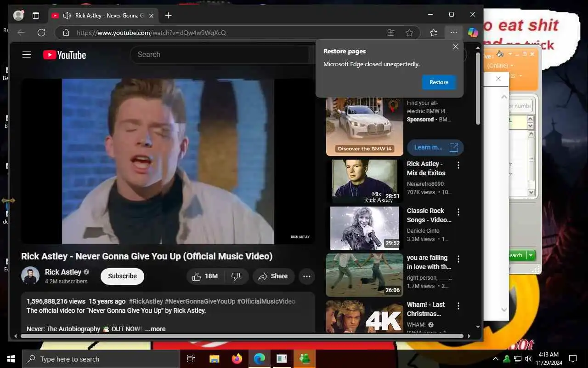Open options for 'you are falling in love'
This screenshot has height=368, width=588.
458,259
